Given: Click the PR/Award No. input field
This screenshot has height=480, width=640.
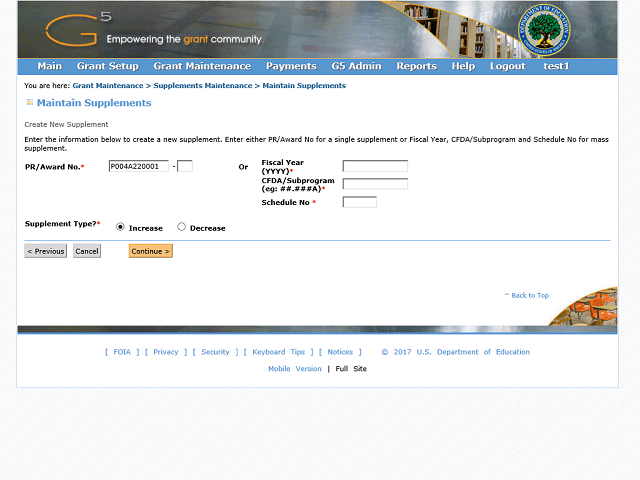Looking at the screenshot, I should 138,166.
